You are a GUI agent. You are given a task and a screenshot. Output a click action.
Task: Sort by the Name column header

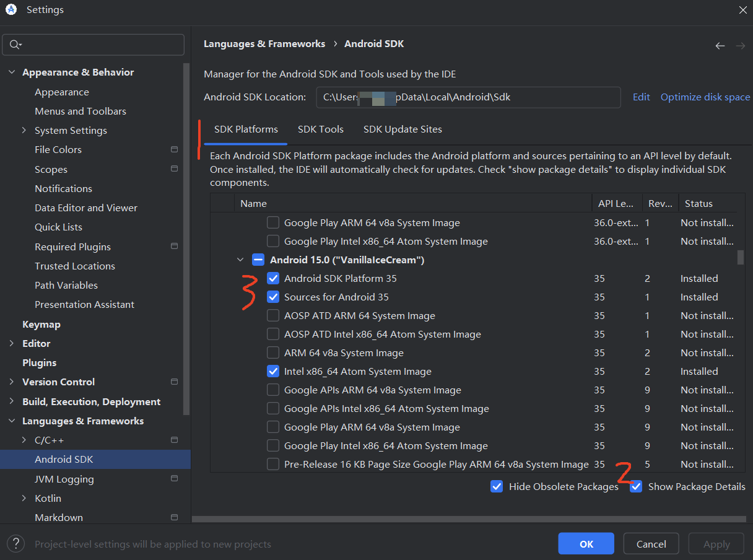point(412,203)
